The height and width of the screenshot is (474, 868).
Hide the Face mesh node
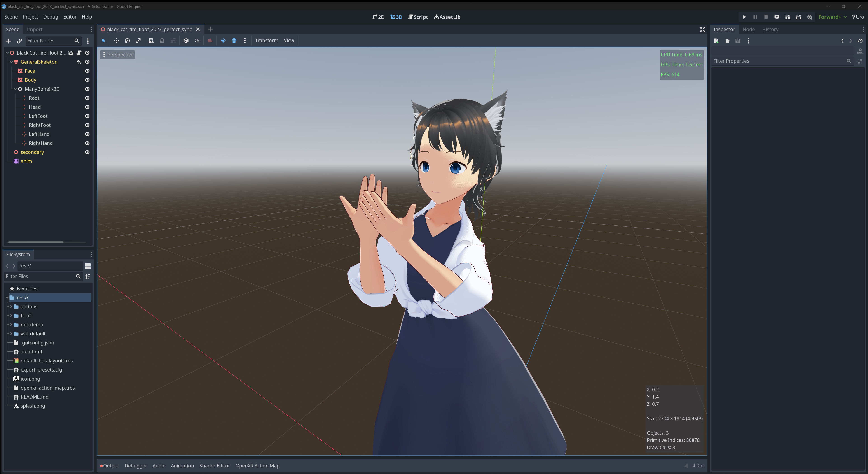(x=87, y=71)
